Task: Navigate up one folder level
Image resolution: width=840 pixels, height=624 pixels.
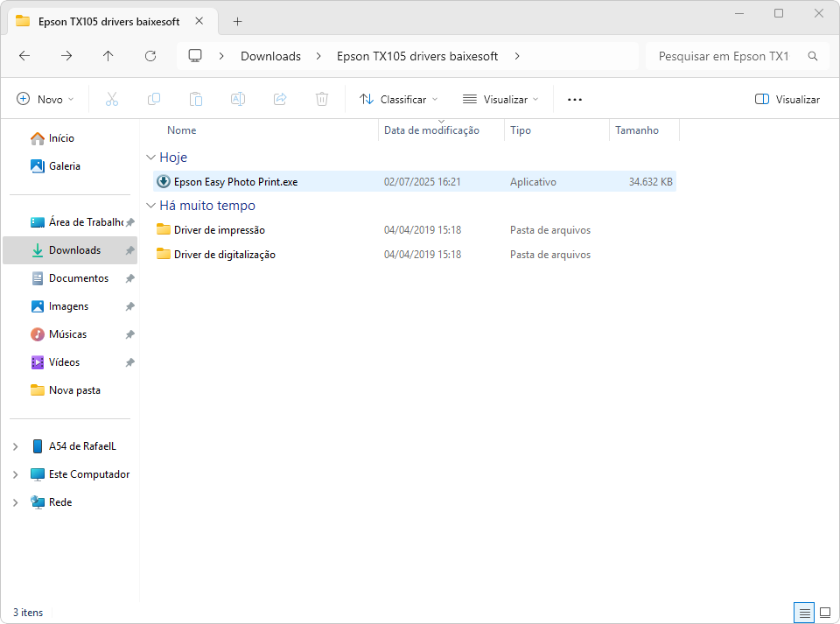Action: [x=108, y=56]
